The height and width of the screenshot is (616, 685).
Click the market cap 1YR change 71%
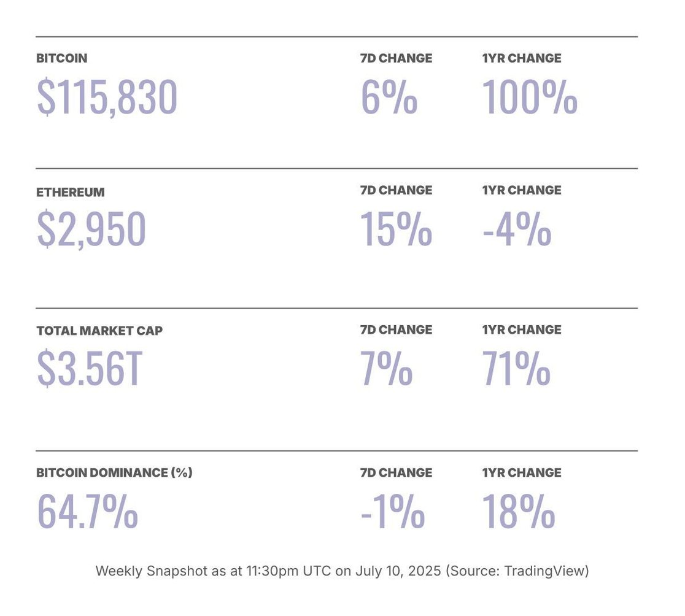pyautogui.click(x=516, y=369)
